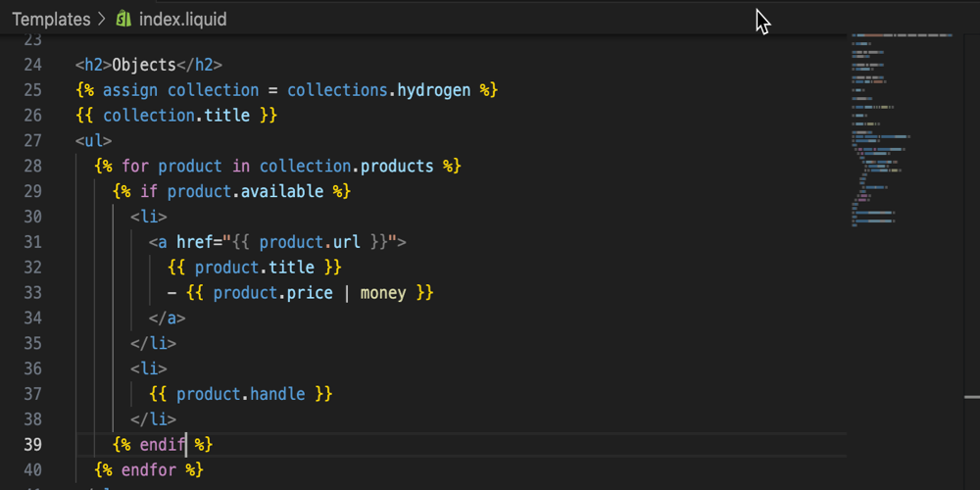The width and height of the screenshot is (980, 490).
Task: Click the href attribute on line 31
Action: pos(194,242)
